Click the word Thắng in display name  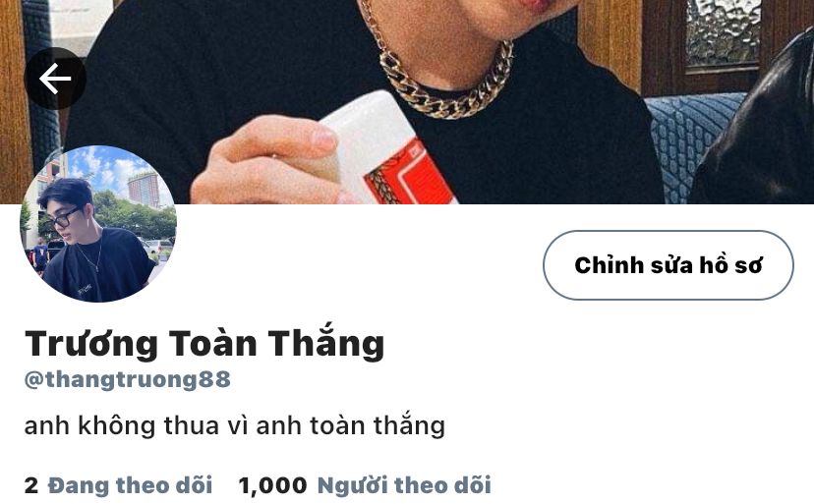(326, 343)
